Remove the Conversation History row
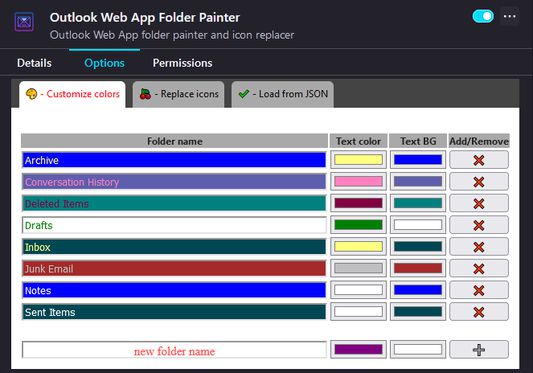This screenshot has height=373, width=533. tap(479, 182)
